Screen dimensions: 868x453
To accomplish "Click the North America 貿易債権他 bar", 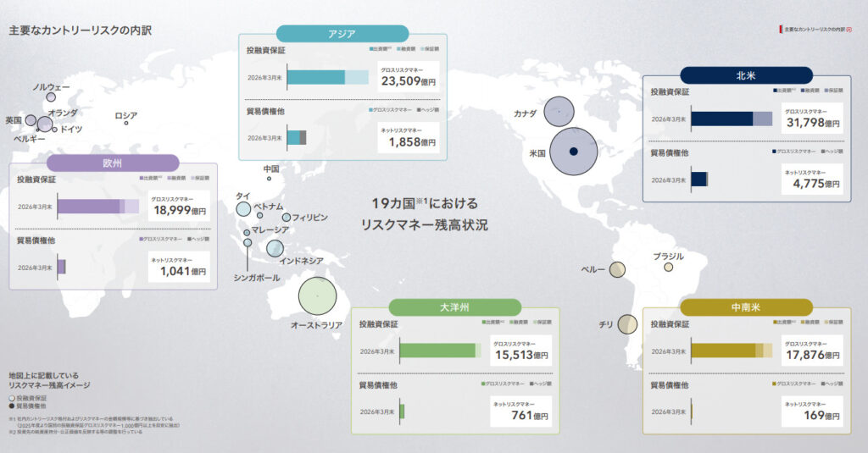I will [699, 180].
